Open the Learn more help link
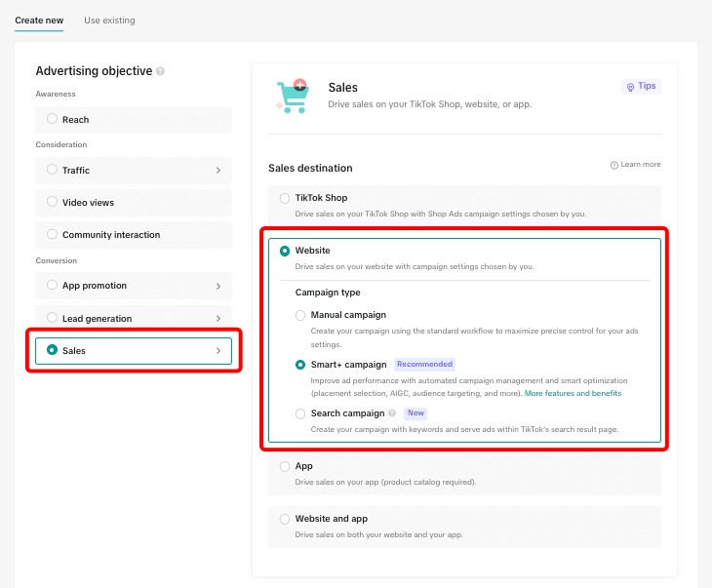Image resolution: width=712 pixels, height=588 pixels. (635, 165)
